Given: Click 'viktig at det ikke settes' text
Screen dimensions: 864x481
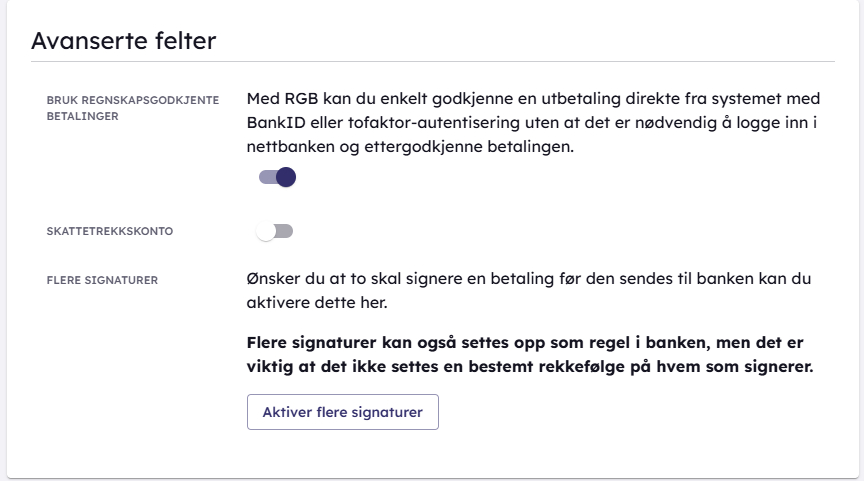Looking at the screenshot, I should (x=337, y=366).
